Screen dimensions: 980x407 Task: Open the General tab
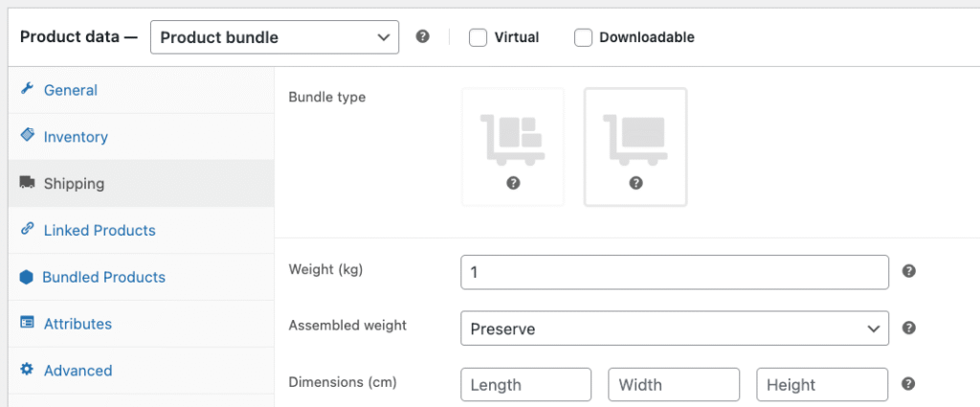point(142,90)
